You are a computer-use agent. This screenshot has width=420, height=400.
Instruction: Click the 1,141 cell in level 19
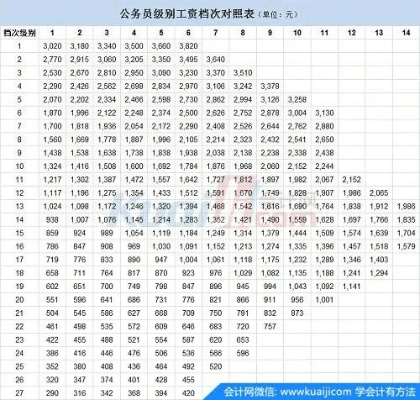coord(352,286)
